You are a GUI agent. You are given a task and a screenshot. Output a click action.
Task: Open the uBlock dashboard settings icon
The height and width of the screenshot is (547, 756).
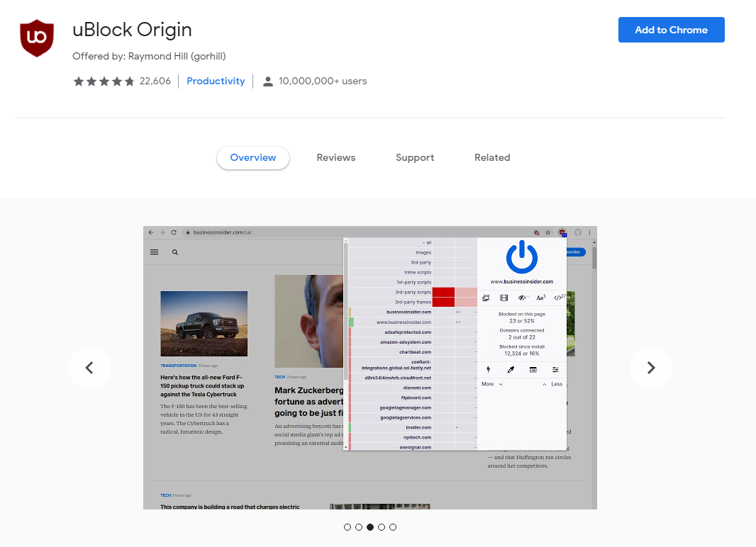556,369
